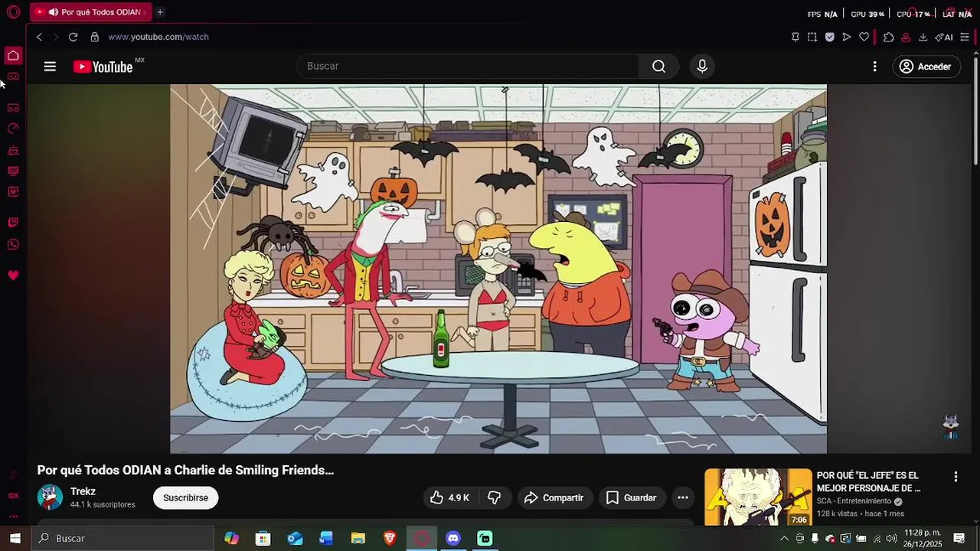This screenshot has height=551, width=980.
Task: Open the Opera GX main menu logo
Action: 13,12
